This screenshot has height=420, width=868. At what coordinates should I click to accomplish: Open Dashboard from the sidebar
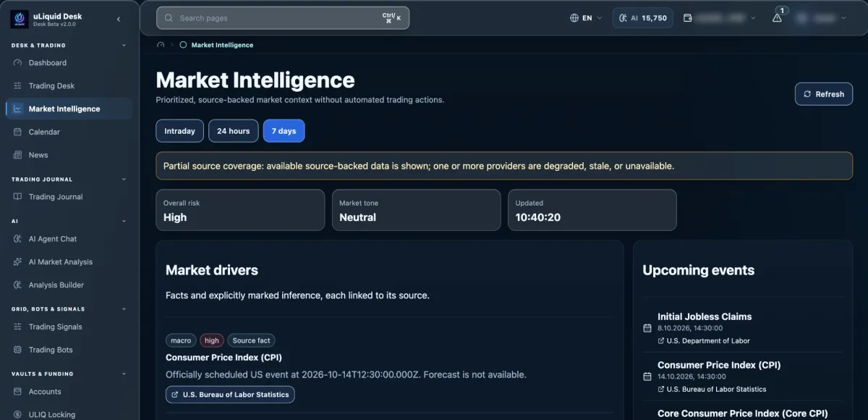[69, 63]
